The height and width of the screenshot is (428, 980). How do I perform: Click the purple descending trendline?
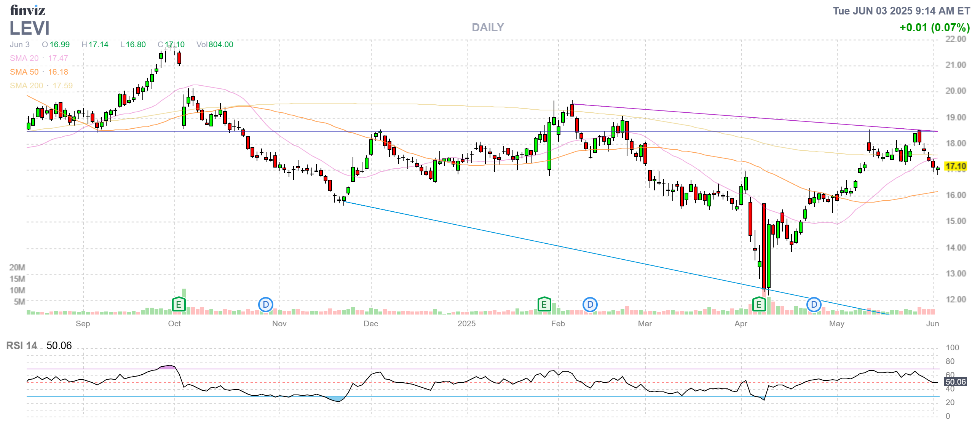pos(742,117)
